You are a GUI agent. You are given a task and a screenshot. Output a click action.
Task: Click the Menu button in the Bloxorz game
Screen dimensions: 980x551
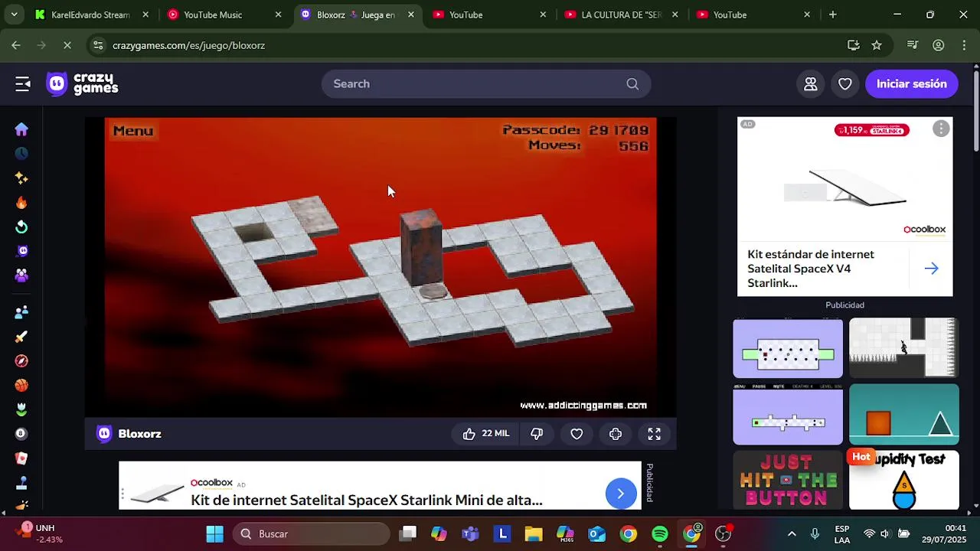click(133, 131)
